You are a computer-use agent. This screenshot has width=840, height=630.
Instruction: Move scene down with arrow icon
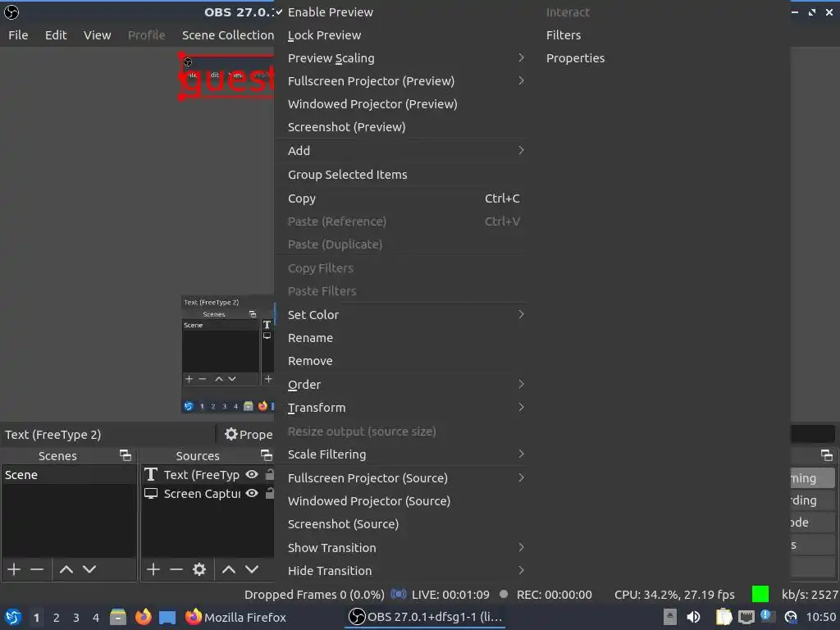click(89, 569)
